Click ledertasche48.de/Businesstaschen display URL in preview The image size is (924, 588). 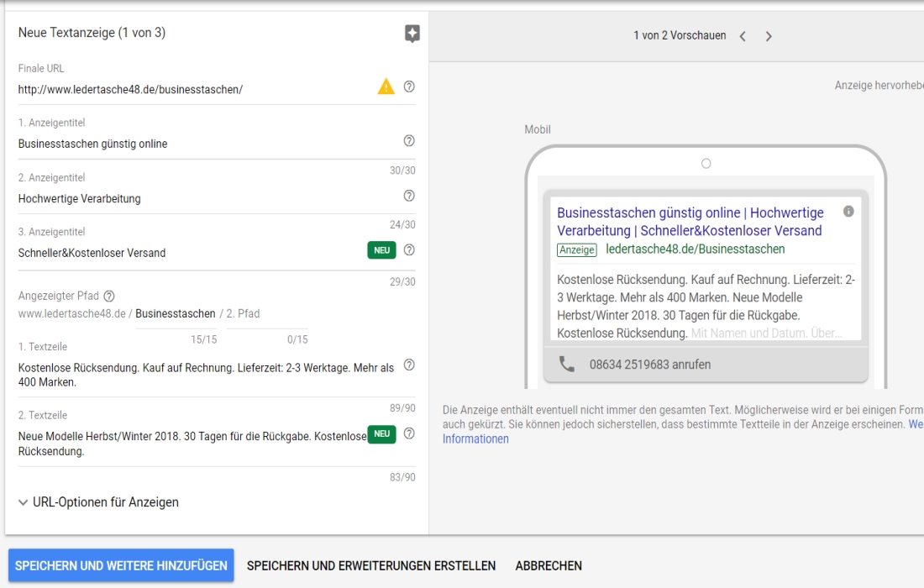(696, 249)
